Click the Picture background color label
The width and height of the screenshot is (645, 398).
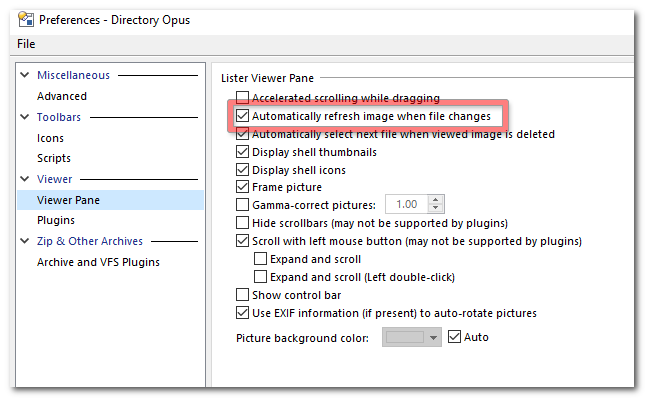pos(302,338)
